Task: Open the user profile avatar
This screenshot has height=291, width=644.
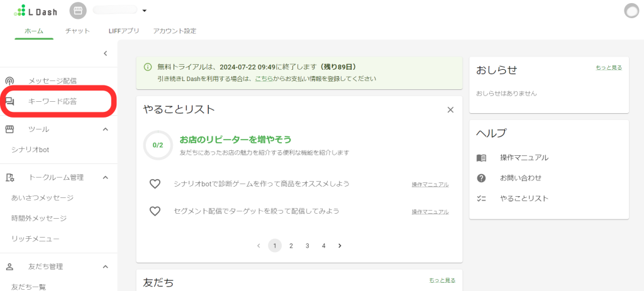Action: 631,11
